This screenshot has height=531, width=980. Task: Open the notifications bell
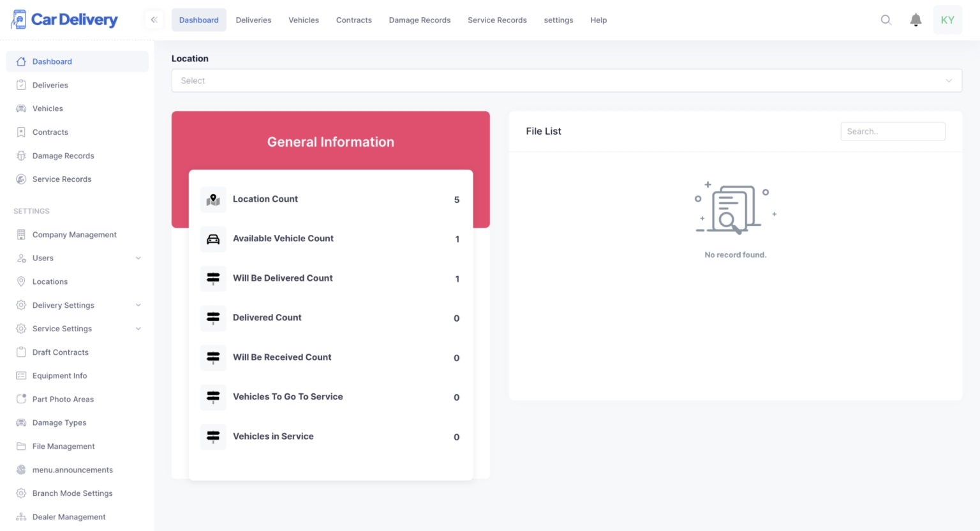[x=916, y=20]
